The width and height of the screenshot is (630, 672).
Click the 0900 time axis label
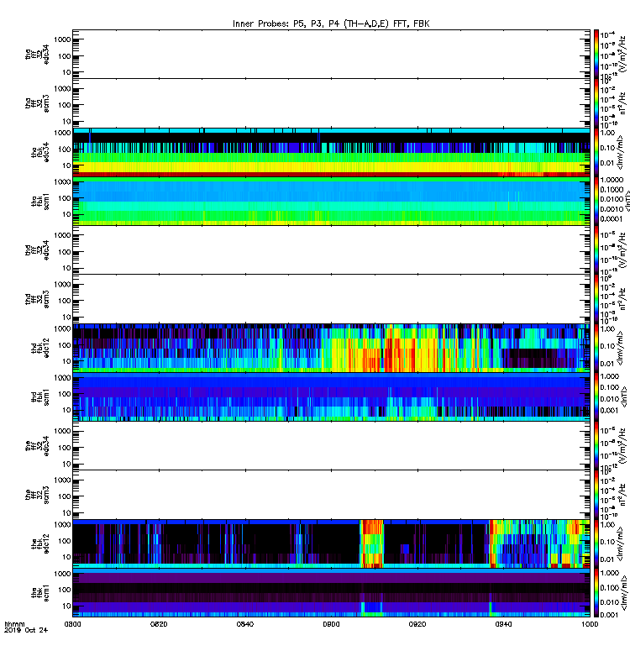pyautogui.click(x=331, y=624)
